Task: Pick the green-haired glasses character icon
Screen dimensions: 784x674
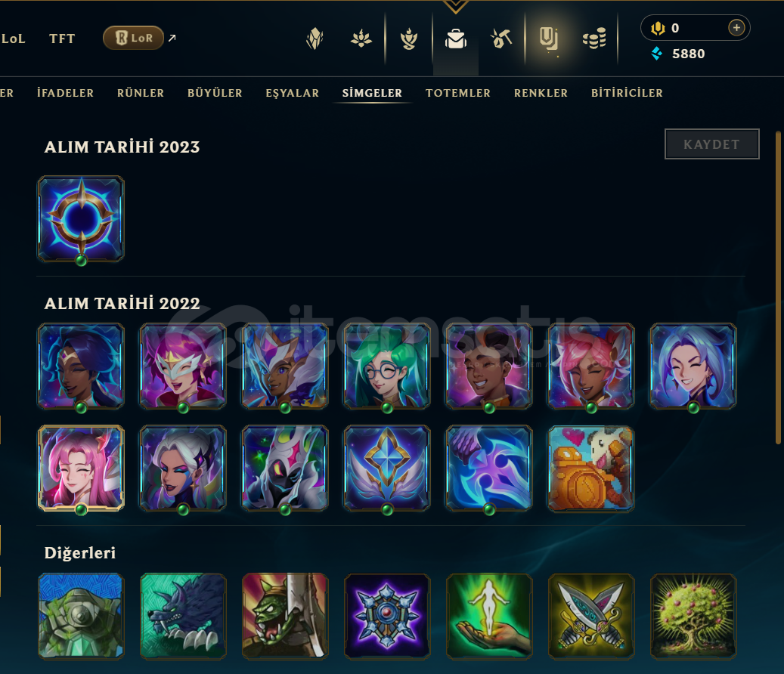Action: 387,366
